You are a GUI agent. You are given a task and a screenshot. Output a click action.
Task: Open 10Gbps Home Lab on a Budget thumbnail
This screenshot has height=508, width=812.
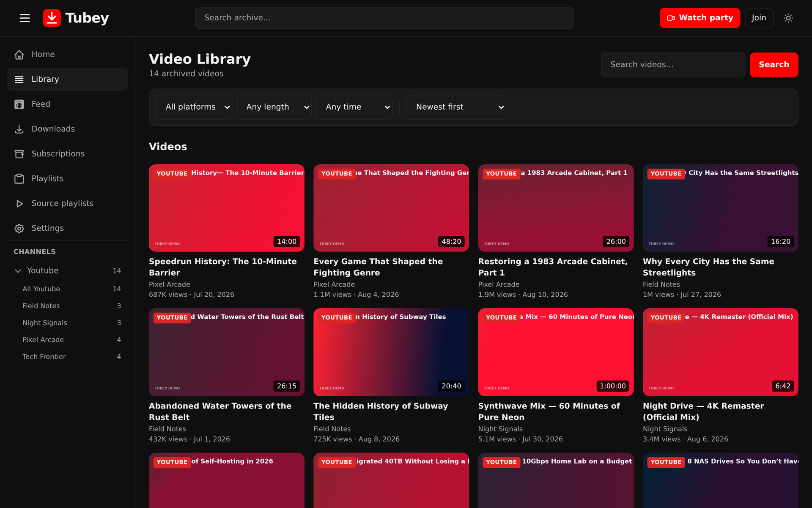(x=556, y=480)
